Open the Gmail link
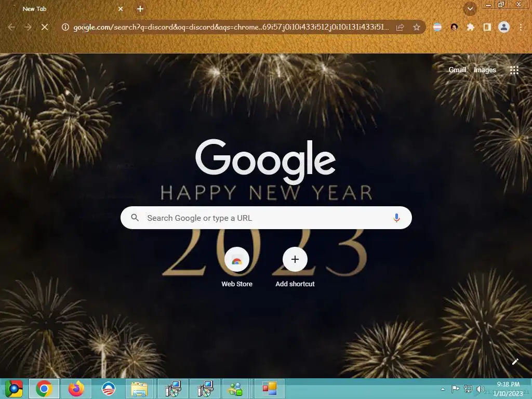532x399 pixels. [457, 70]
